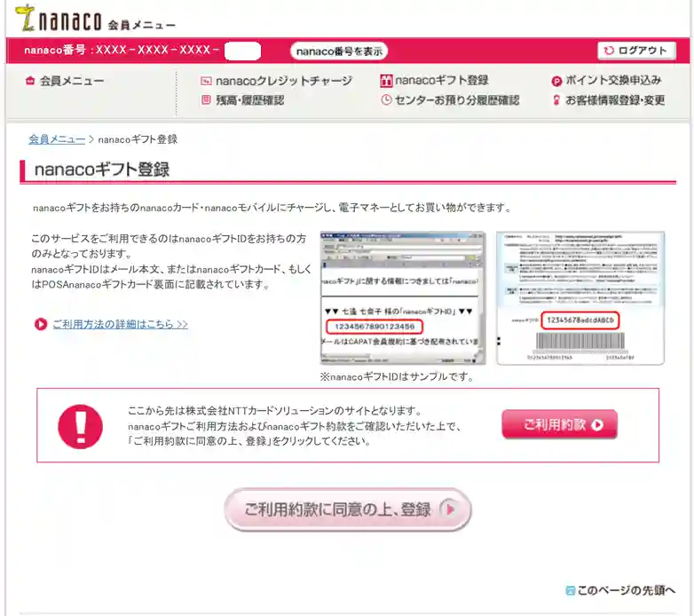Click the red ご利用約款 button
Screen dimensions: 694x616
pos(559,425)
